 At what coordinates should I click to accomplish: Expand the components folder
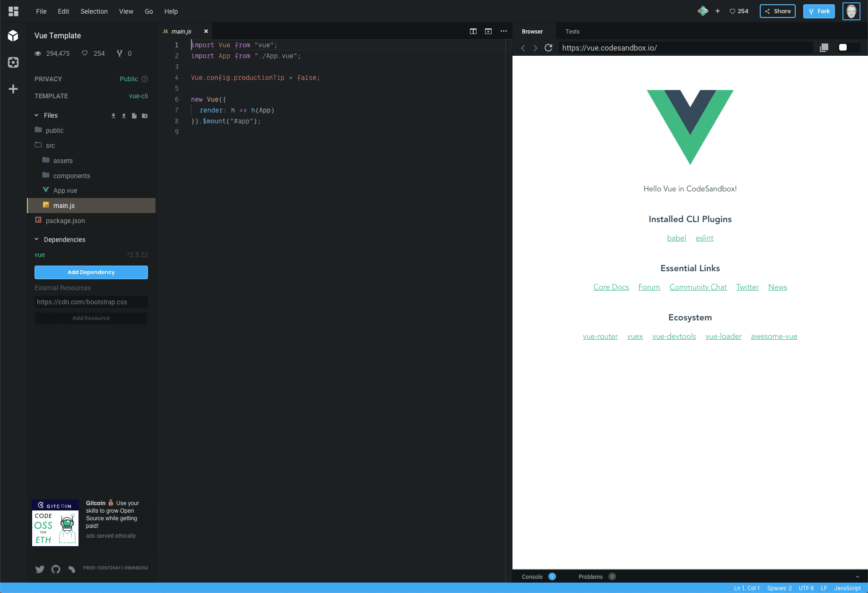click(x=71, y=176)
